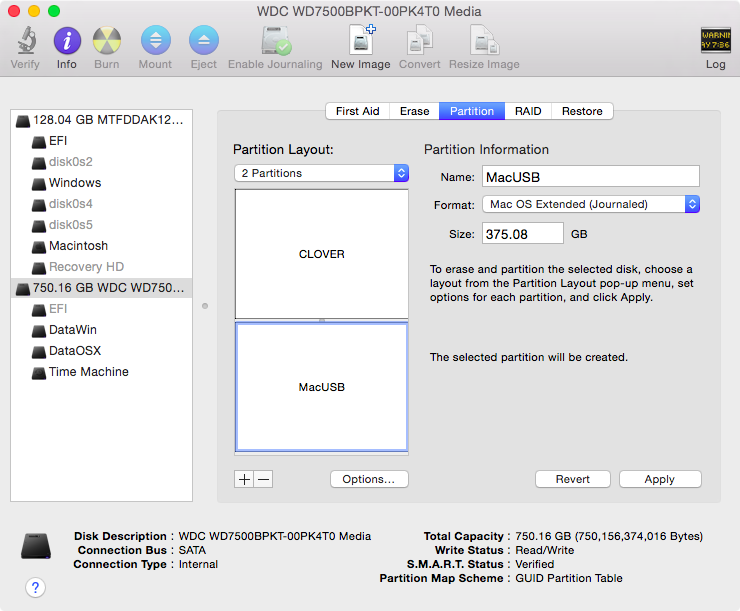This screenshot has width=740, height=611.
Task: Click the Mount toolbar icon
Action: (x=155, y=41)
